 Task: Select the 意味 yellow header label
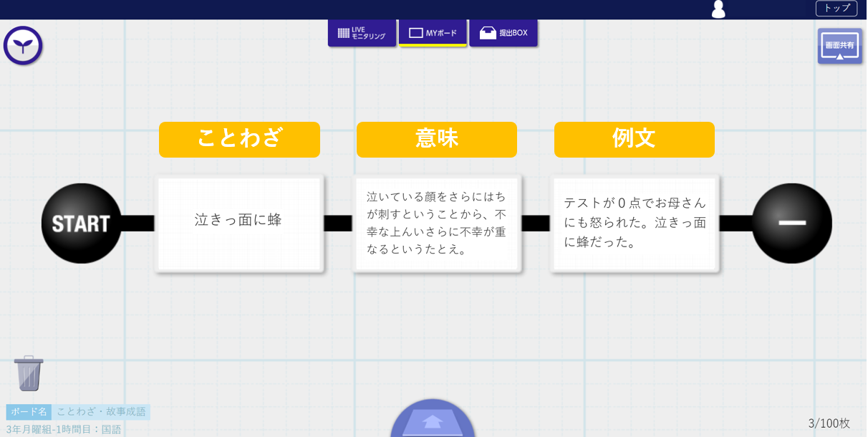pyautogui.click(x=437, y=140)
